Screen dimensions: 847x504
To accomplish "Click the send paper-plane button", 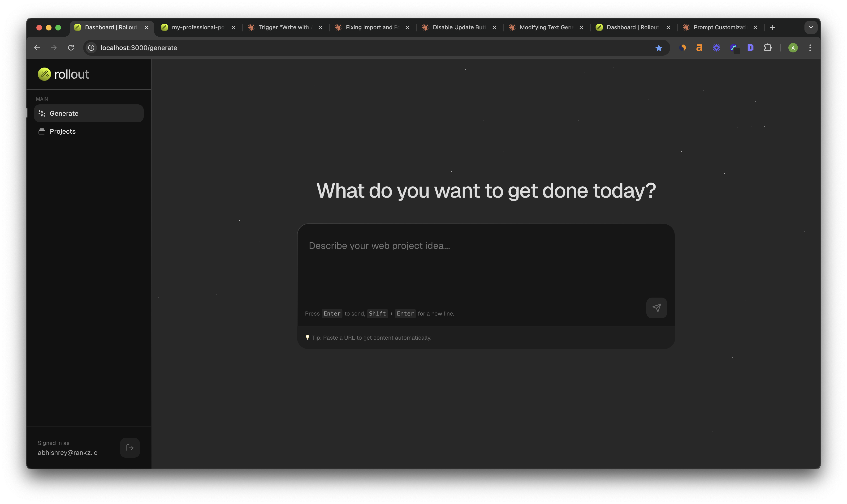I will coord(656,308).
